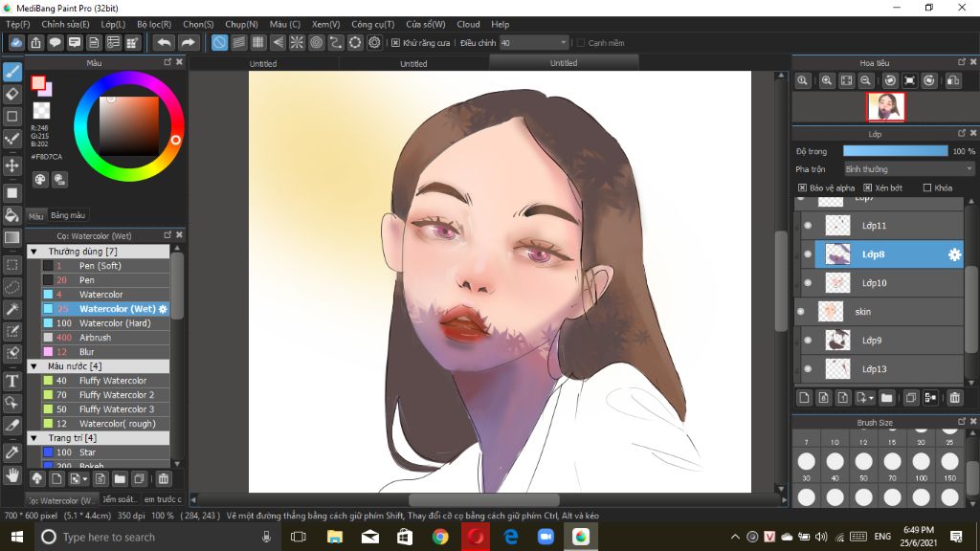Screen dimensions: 980x551
Task: Delete brush with trash icon
Action: 163,478
